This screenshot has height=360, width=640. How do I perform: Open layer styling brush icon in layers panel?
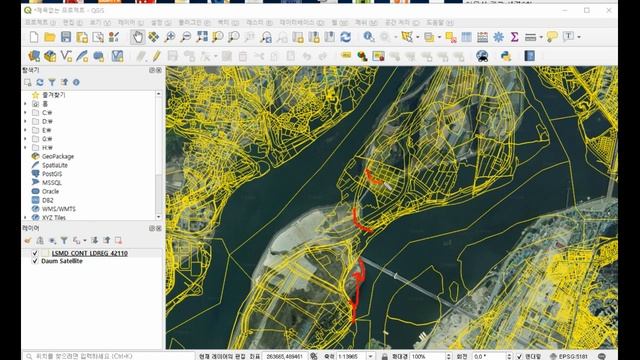pos(28,240)
